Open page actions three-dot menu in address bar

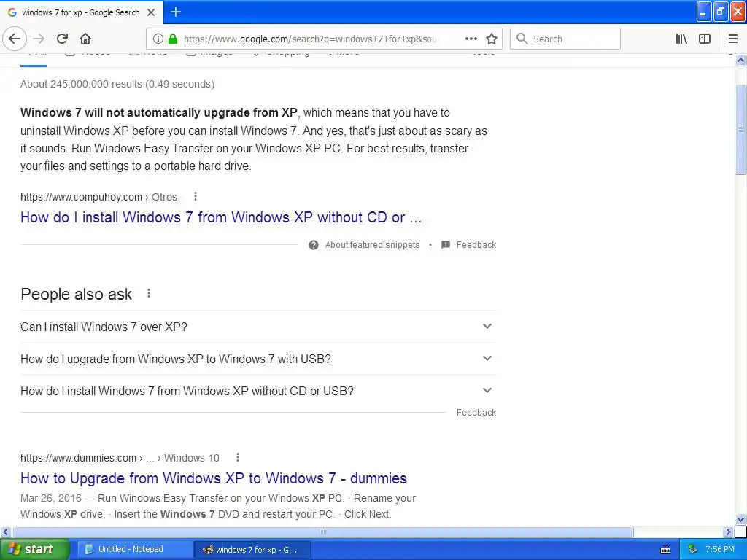coord(471,39)
